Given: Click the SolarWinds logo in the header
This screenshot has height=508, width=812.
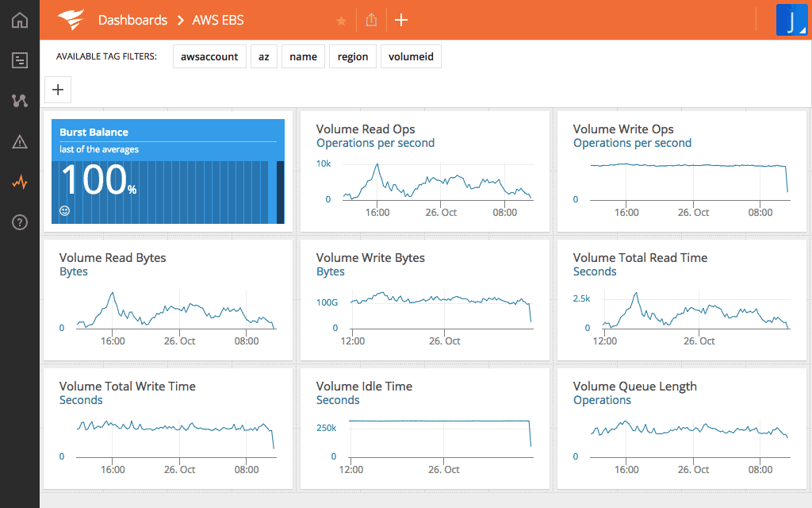Looking at the screenshot, I should (x=71, y=20).
